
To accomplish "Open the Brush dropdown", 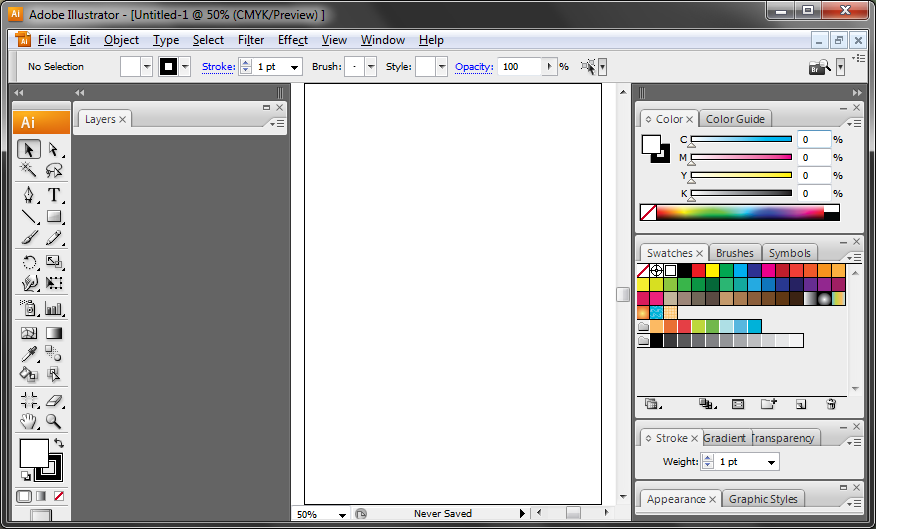I will coord(371,66).
